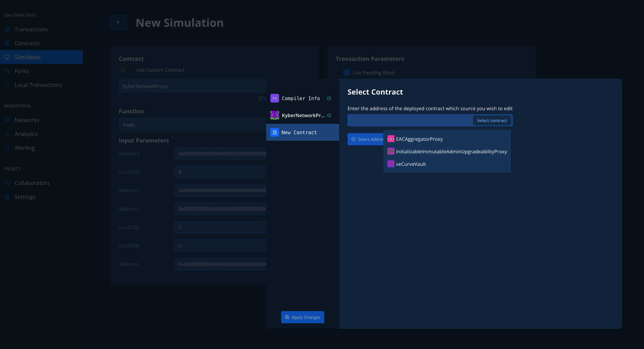The width and height of the screenshot is (644, 349).
Task: Click the first uint256 input parameter field
Action: click(221, 172)
